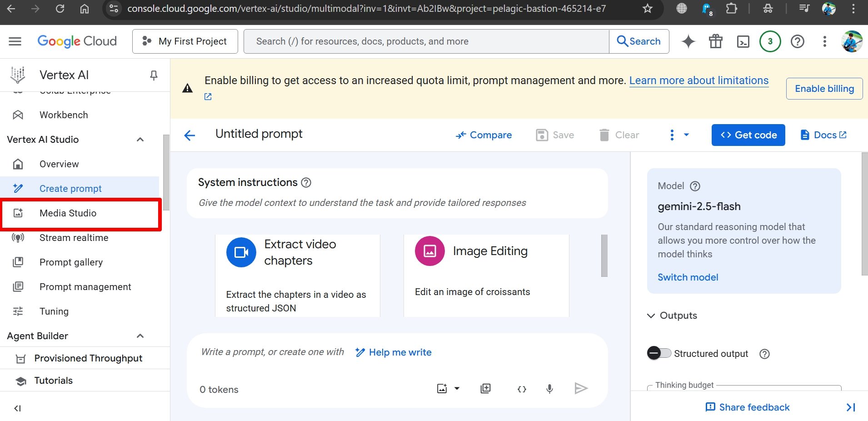This screenshot has height=421, width=868.
Task: Click Compare in the prompt toolbar
Action: [484, 135]
